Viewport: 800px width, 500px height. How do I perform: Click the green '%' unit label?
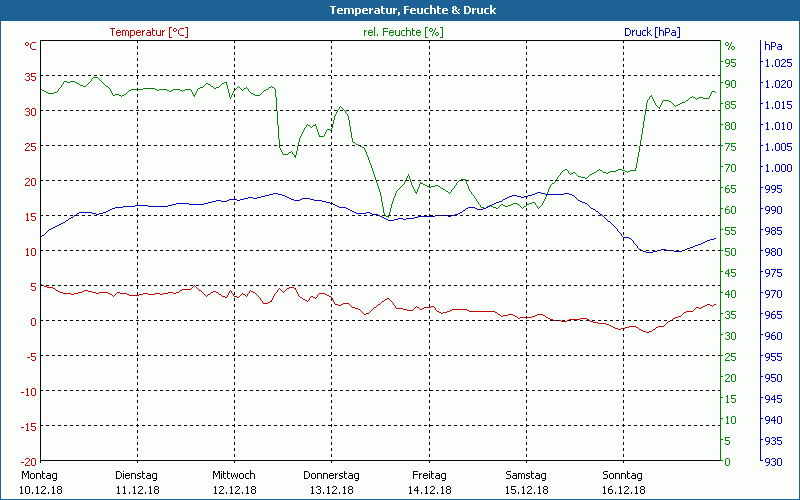pos(730,46)
